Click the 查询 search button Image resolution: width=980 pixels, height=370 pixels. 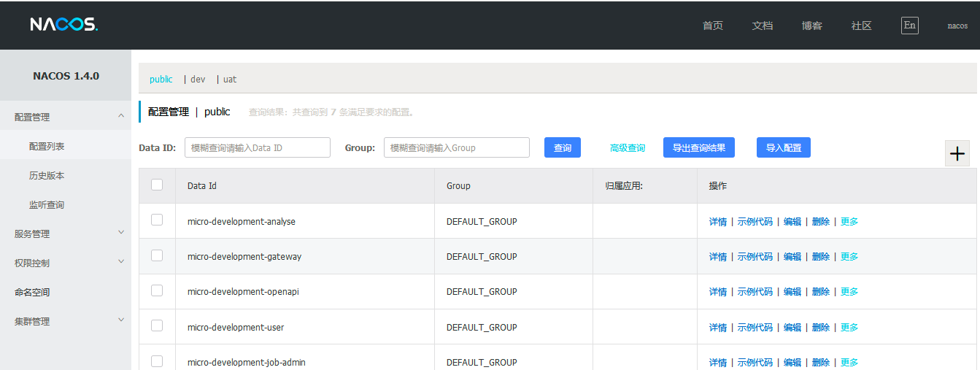pos(563,147)
